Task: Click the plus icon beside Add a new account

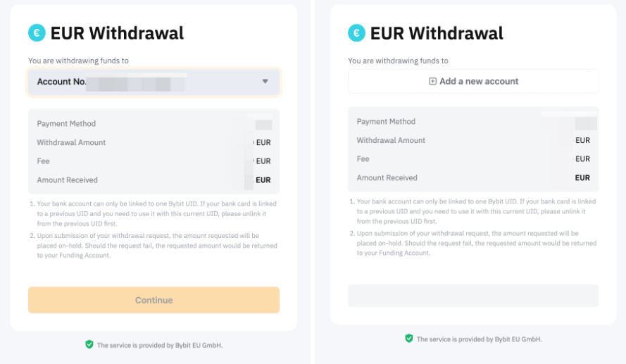Action: [x=432, y=82]
